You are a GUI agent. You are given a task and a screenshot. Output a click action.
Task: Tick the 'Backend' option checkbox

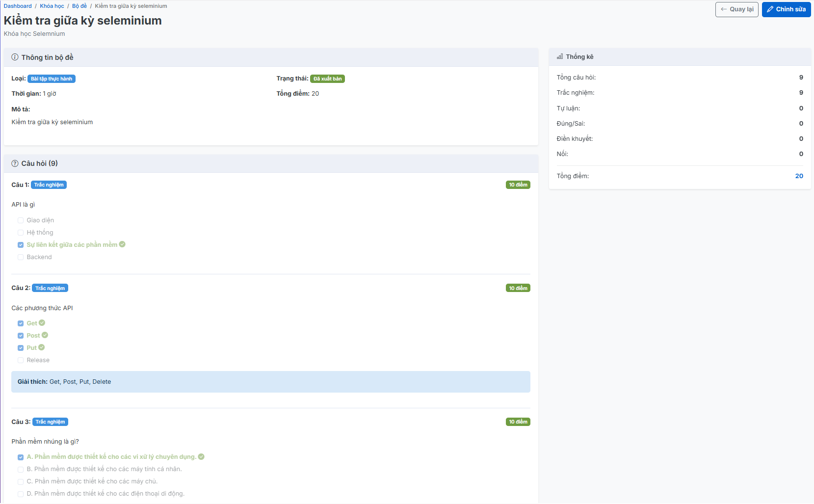coord(21,257)
